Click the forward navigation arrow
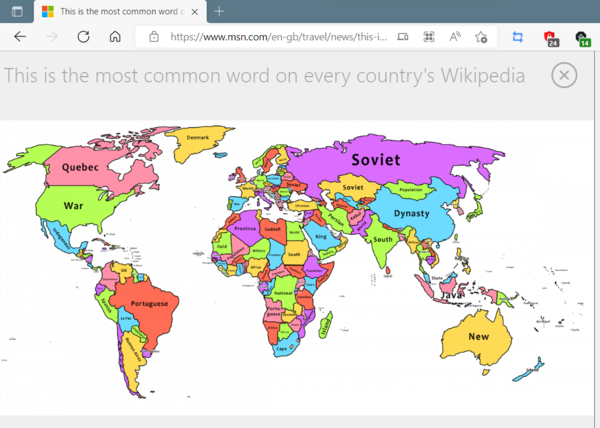The image size is (600, 428). (x=52, y=37)
